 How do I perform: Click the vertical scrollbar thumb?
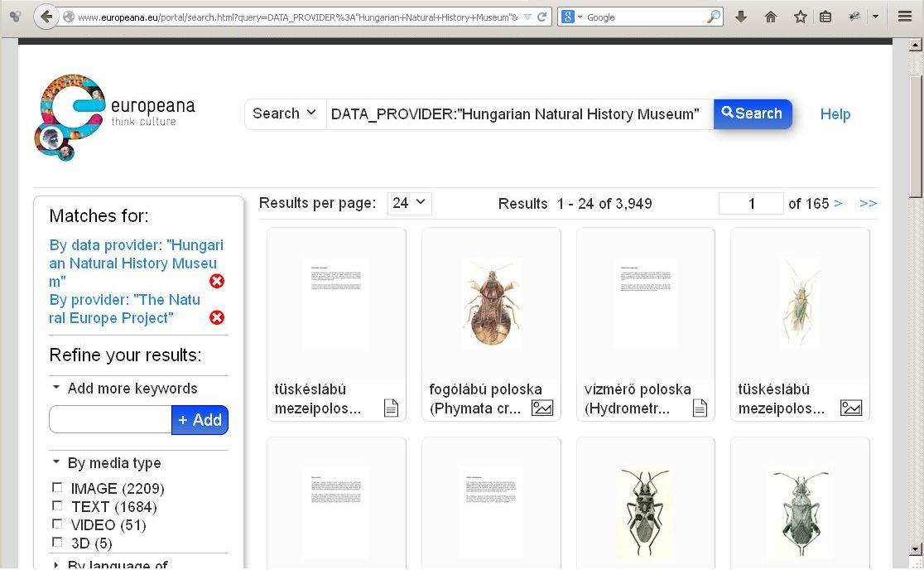(915, 137)
